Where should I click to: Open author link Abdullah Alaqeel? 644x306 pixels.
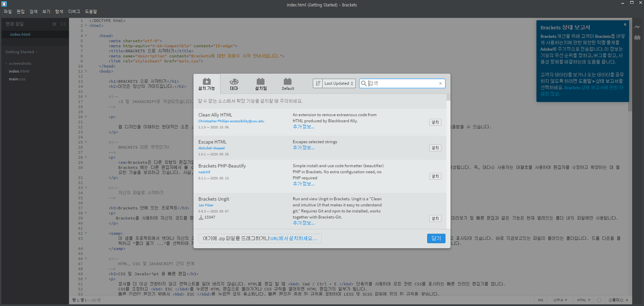click(211, 148)
